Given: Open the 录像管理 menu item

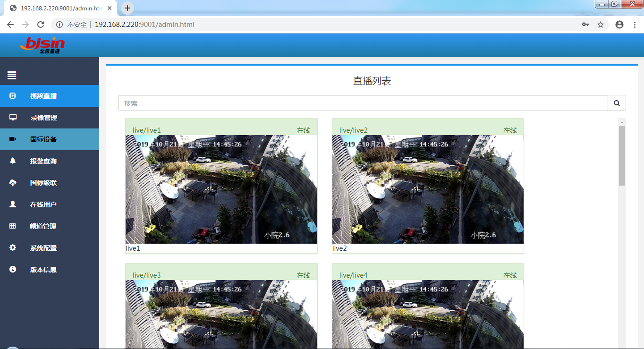Looking at the screenshot, I should tap(50, 118).
